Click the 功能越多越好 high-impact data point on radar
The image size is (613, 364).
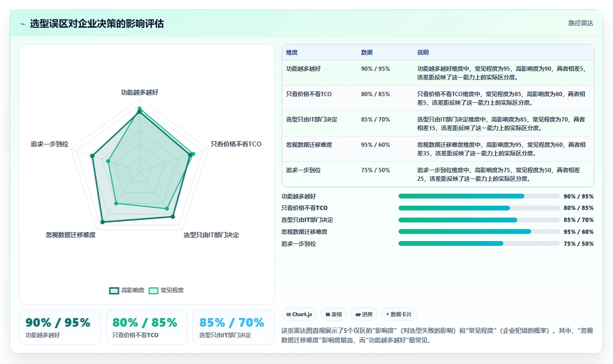(x=139, y=113)
